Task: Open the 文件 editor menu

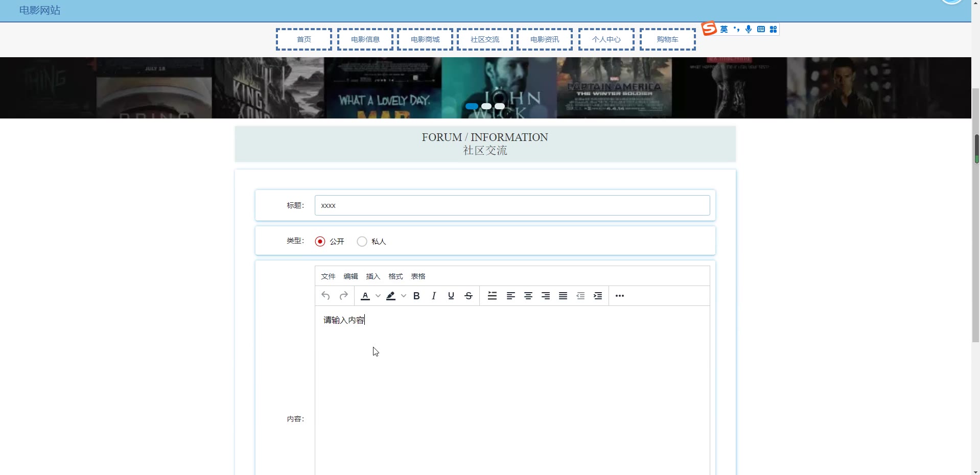Action: (328, 276)
